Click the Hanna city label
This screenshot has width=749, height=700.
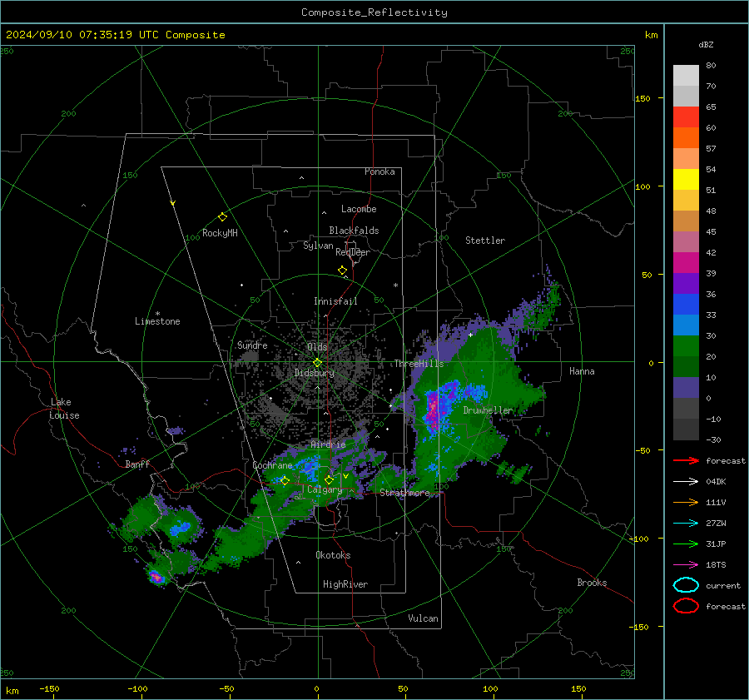click(582, 371)
